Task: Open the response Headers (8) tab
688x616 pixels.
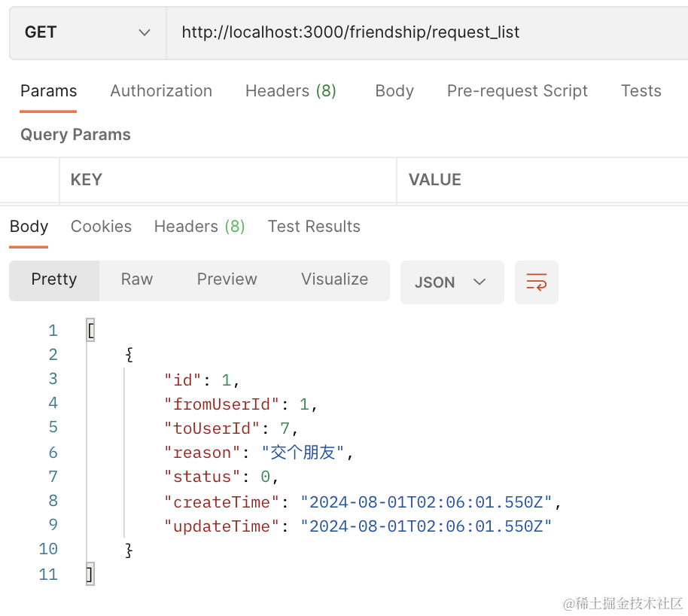Action: [x=199, y=227]
